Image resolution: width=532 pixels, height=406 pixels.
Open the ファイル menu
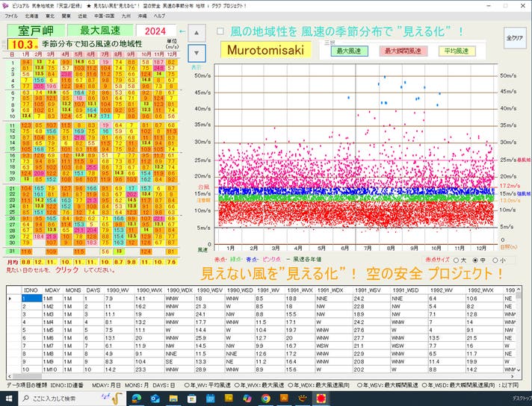coord(11,16)
